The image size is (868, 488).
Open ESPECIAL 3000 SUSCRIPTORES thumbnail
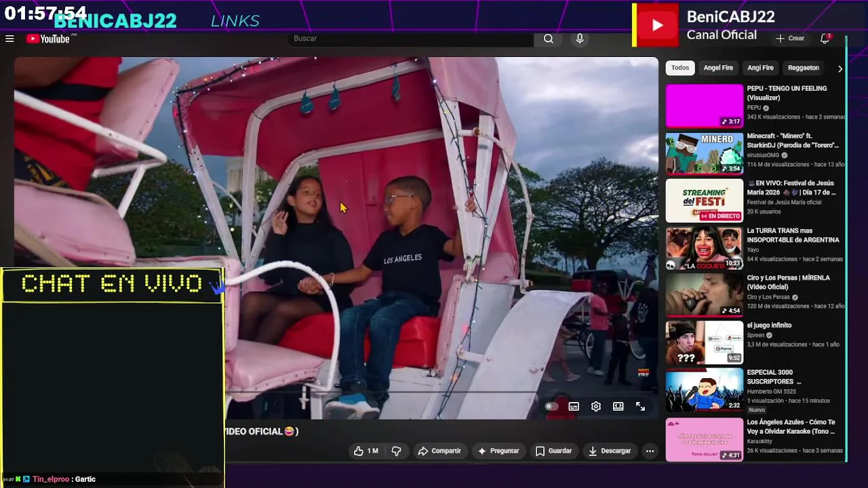click(x=705, y=390)
